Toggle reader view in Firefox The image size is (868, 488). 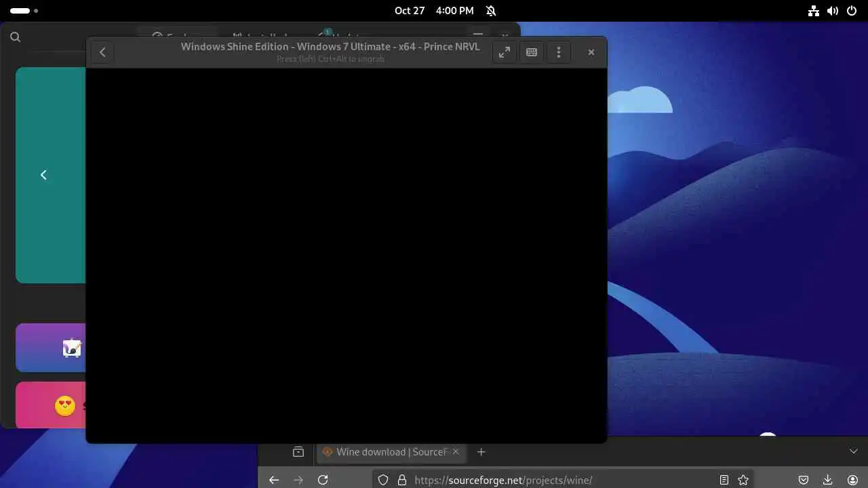724,480
